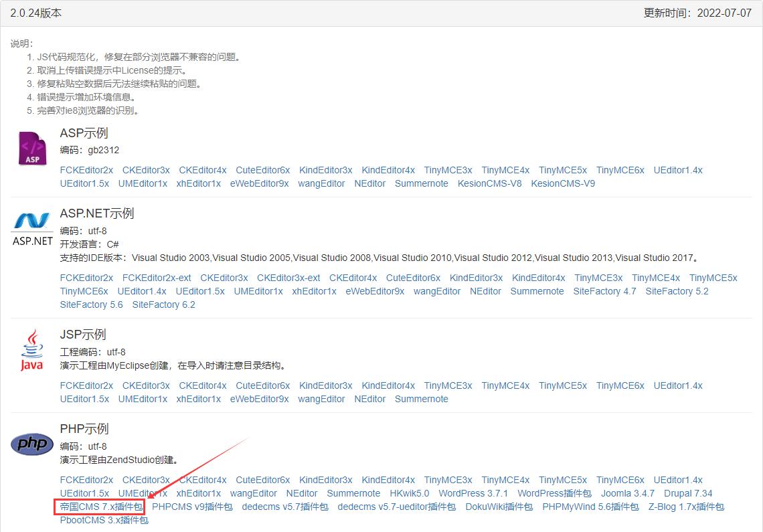Open Summernote link in ASP.NET section
Screen dimensions: 763x532
pyautogui.click(x=537, y=291)
